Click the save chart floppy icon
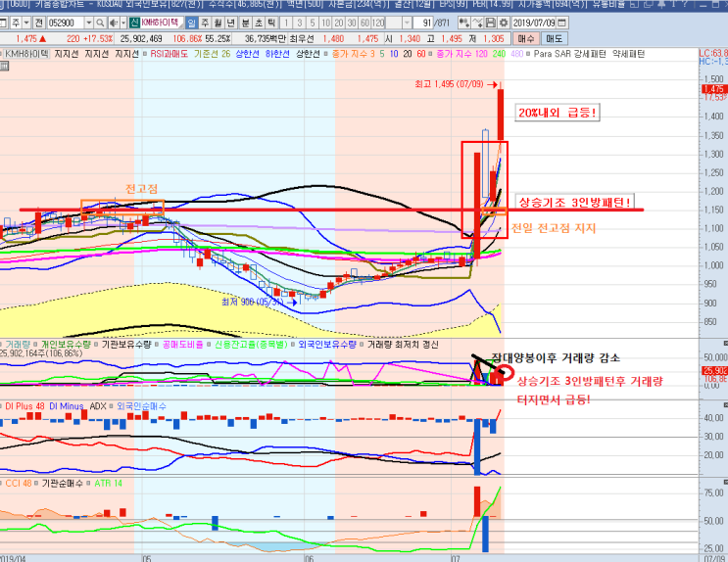 click(x=490, y=23)
